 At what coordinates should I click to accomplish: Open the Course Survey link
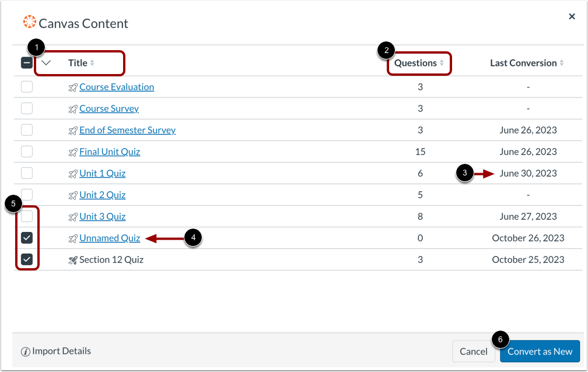[109, 108]
